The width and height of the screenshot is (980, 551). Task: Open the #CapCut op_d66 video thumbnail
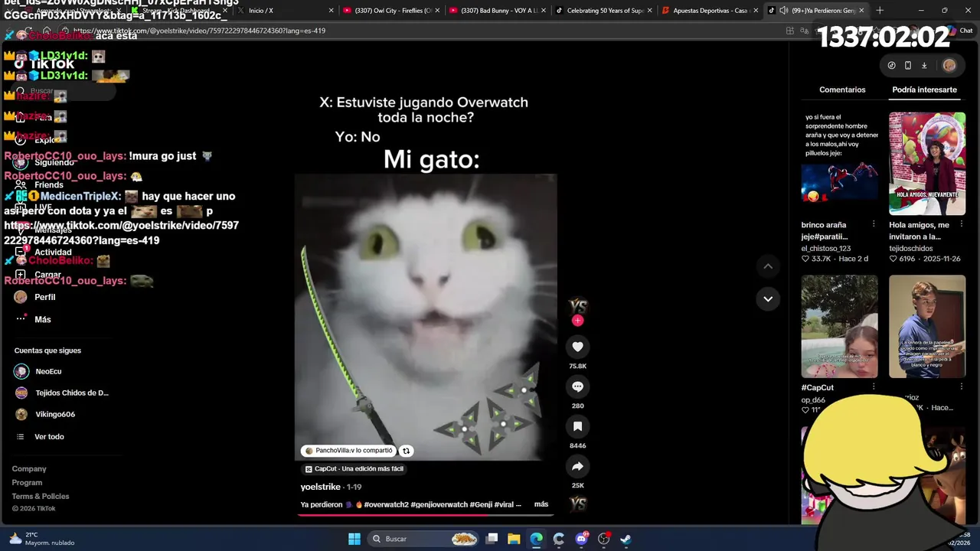point(840,327)
